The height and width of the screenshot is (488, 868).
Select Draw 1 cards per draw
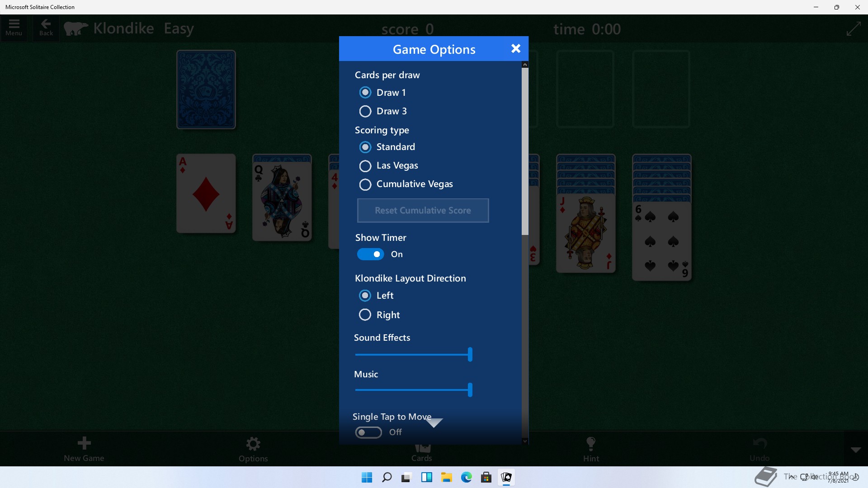(x=382, y=93)
